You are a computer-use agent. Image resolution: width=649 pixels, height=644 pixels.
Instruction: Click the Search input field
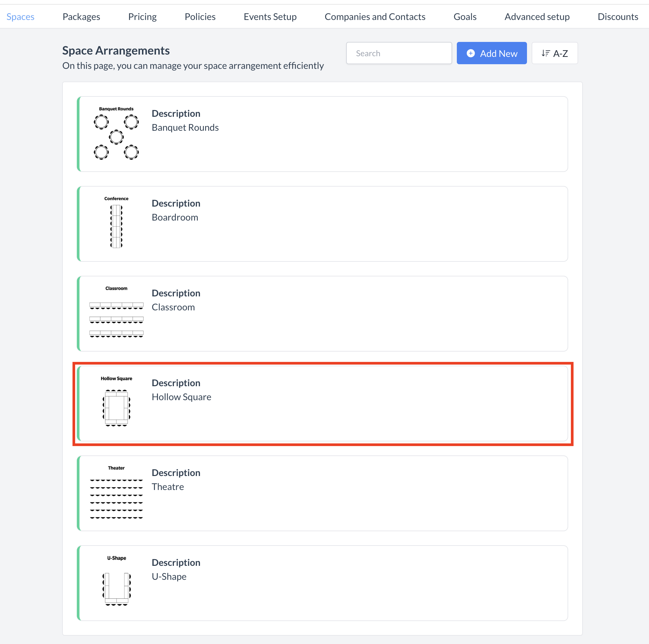click(x=399, y=54)
